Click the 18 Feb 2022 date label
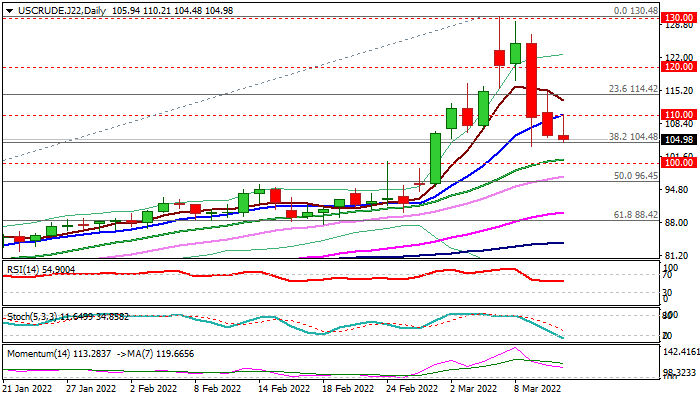Image resolution: width=700 pixels, height=400 pixels. pos(348,388)
